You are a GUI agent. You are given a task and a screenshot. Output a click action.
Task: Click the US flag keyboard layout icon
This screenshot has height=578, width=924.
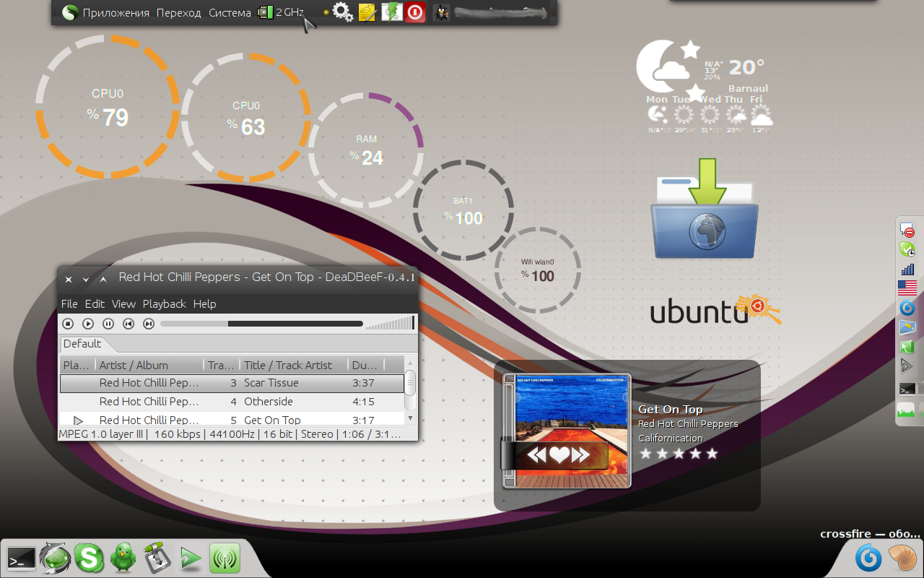tap(907, 288)
